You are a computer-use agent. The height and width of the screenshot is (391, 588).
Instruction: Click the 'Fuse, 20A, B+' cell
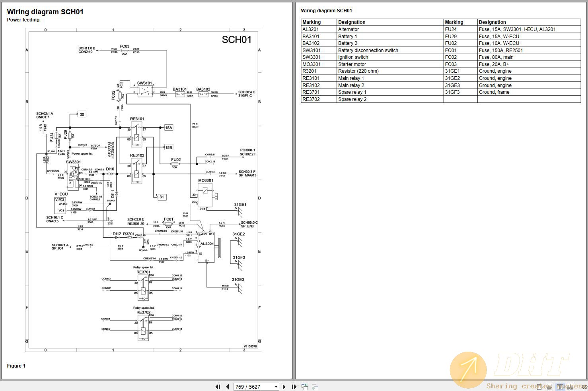tap(529, 64)
